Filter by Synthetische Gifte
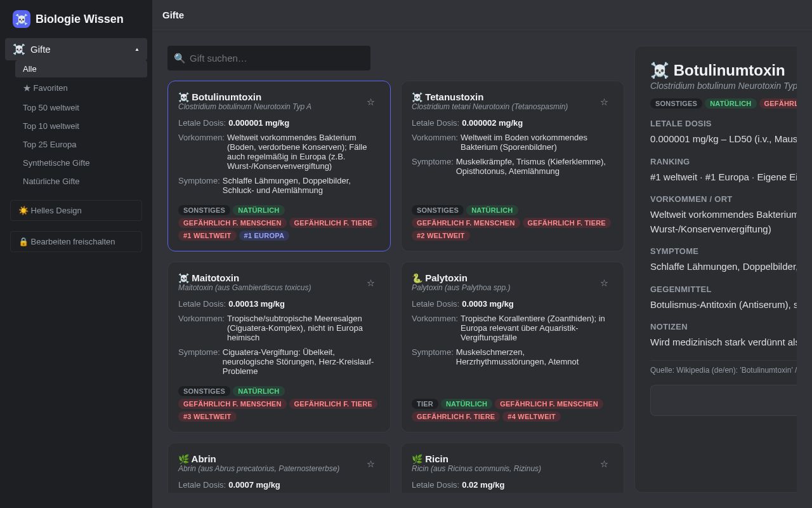The image size is (812, 508). pyautogui.click(x=81, y=163)
